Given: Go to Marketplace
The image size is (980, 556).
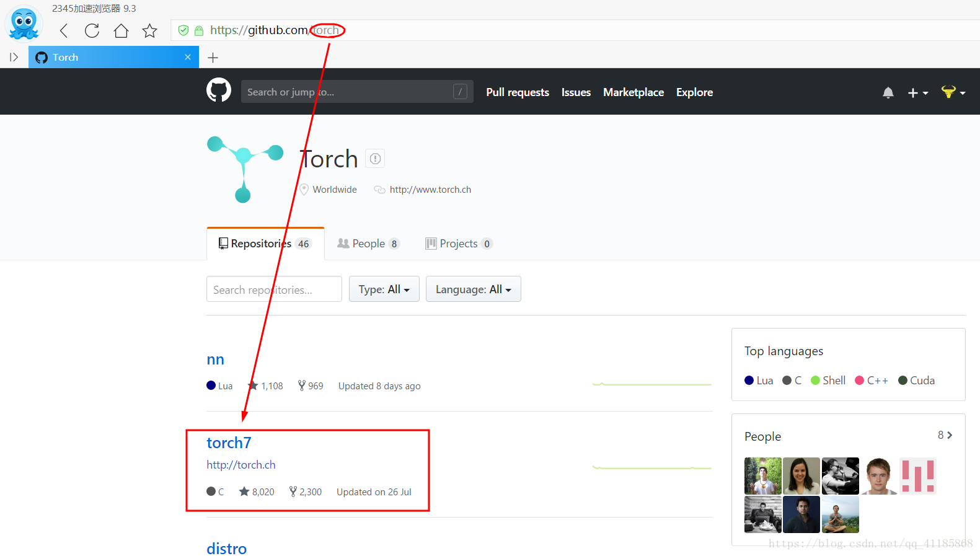Looking at the screenshot, I should click(x=633, y=92).
